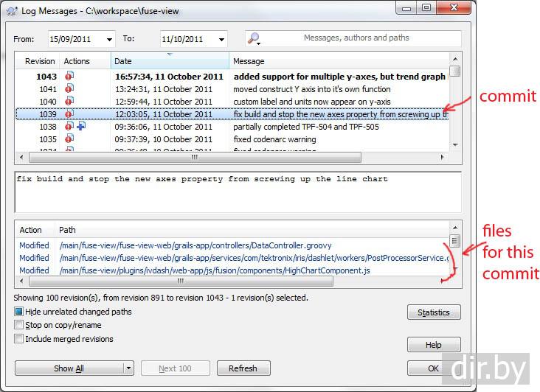Select message 'fixed codenarc warning' for revision 1035
Image resolution: width=540 pixels, height=392 pixels.
click(274, 139)
